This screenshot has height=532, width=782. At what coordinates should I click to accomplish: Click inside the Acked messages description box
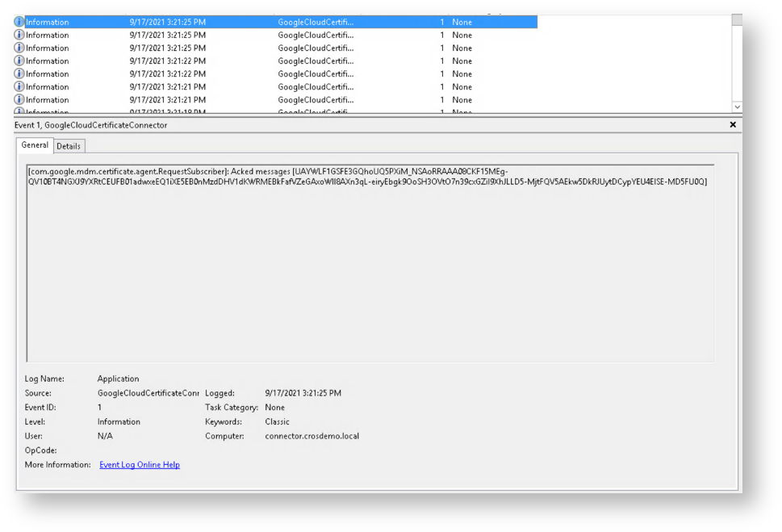tap(370, 266)
